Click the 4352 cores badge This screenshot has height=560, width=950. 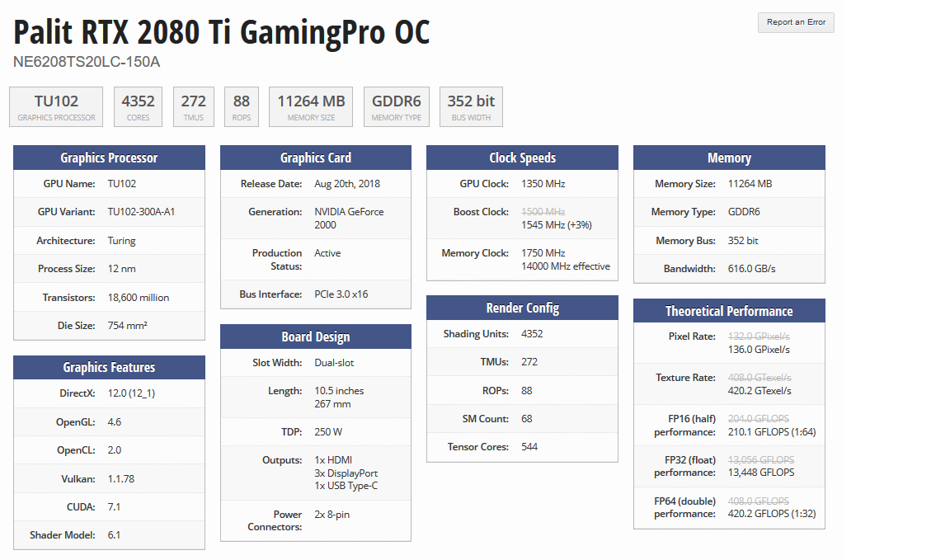click(139, 106)
